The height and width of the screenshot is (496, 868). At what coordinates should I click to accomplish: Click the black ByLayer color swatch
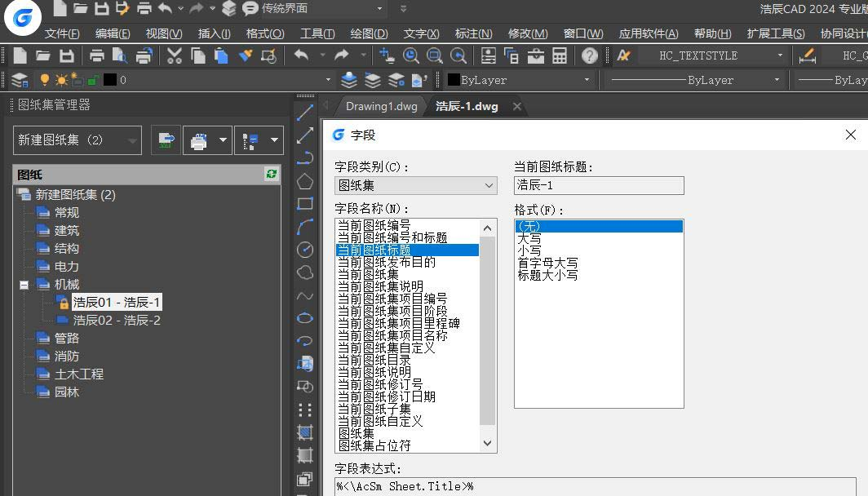[x=454, y=80]
